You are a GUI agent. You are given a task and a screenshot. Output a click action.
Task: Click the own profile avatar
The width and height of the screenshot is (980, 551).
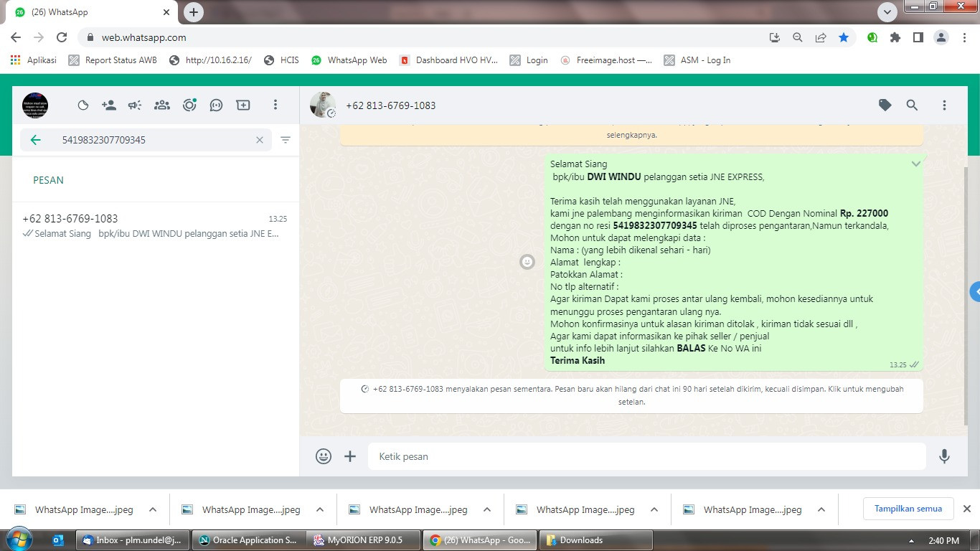click(35, 105)
